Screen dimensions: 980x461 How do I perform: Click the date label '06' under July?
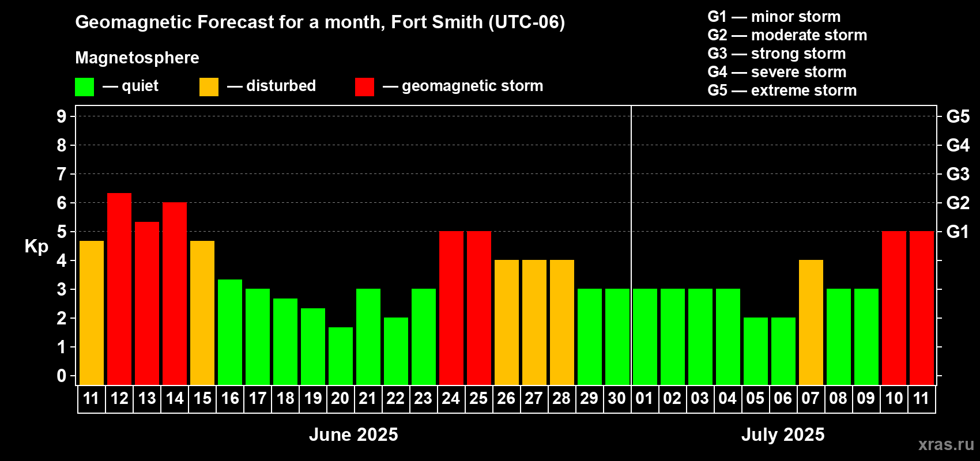pos(783,398)
